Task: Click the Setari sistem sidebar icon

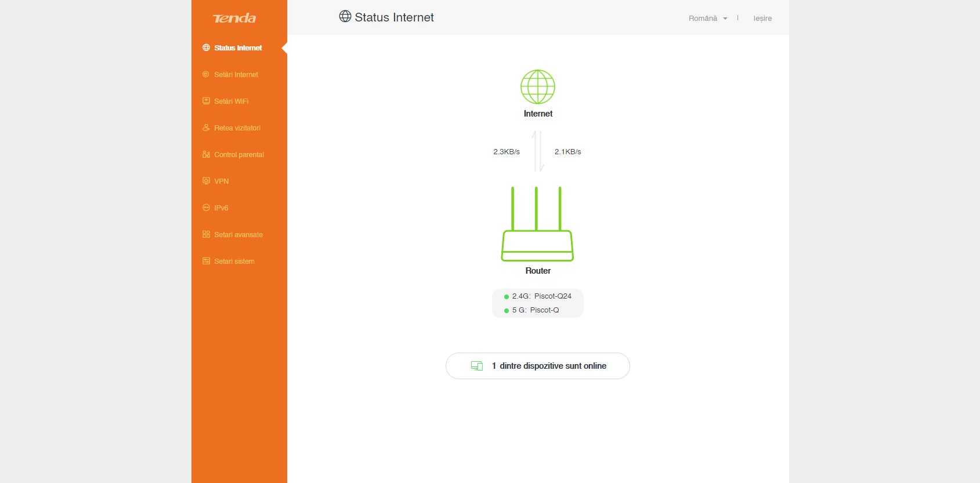Action: [206, 261]
